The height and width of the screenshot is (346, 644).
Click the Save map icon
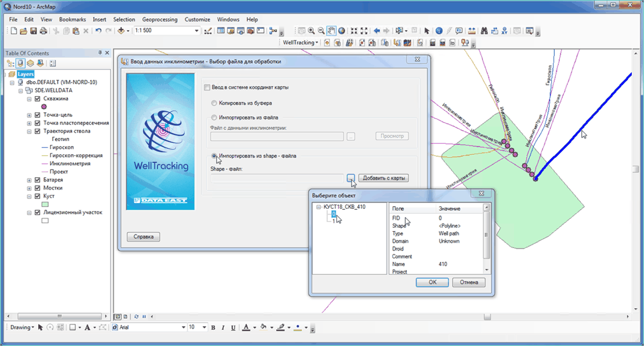pyautogui.click(x=34, y=31)
